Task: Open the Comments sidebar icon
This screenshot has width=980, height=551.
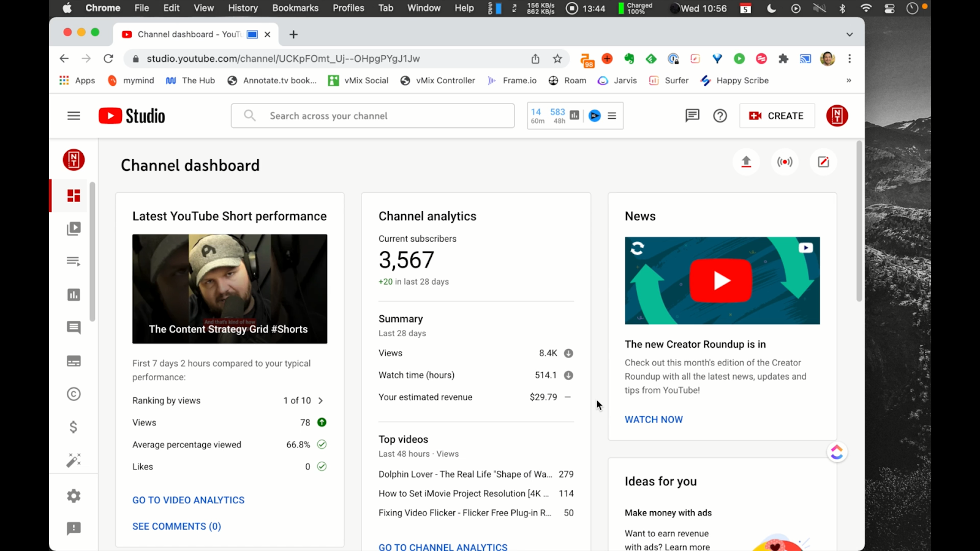Action: (x=73, y=328)
